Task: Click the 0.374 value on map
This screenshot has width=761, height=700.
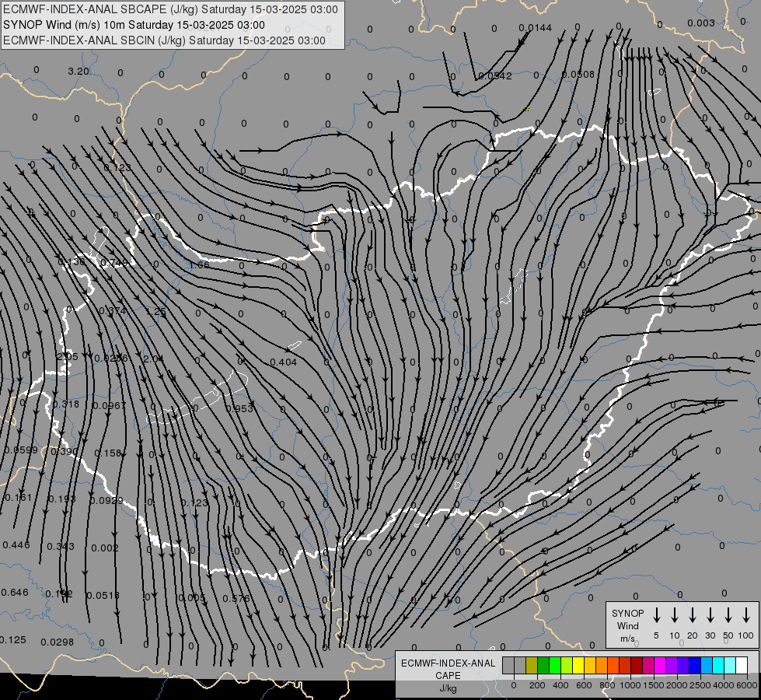Action: pos(113,311)
